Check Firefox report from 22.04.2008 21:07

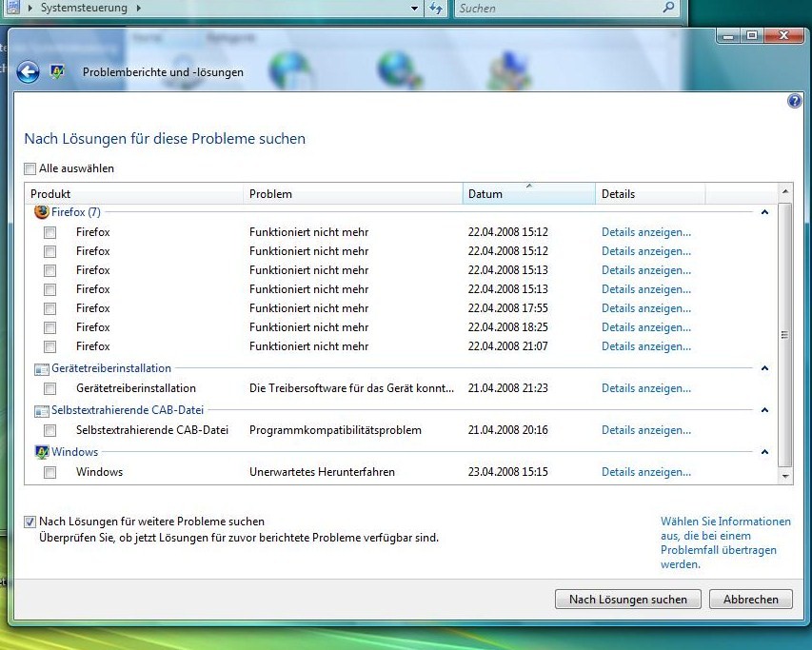pyautogui.click(x=50, y=346)
